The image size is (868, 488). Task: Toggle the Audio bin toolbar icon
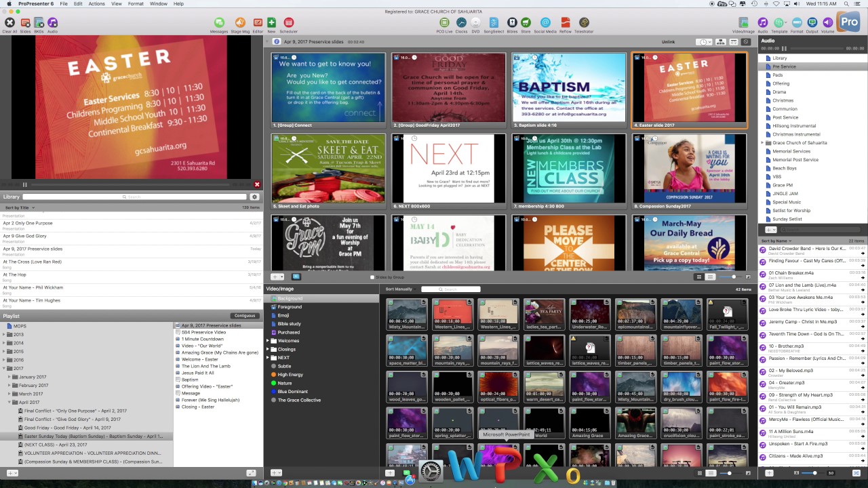[x=763, y=23]
